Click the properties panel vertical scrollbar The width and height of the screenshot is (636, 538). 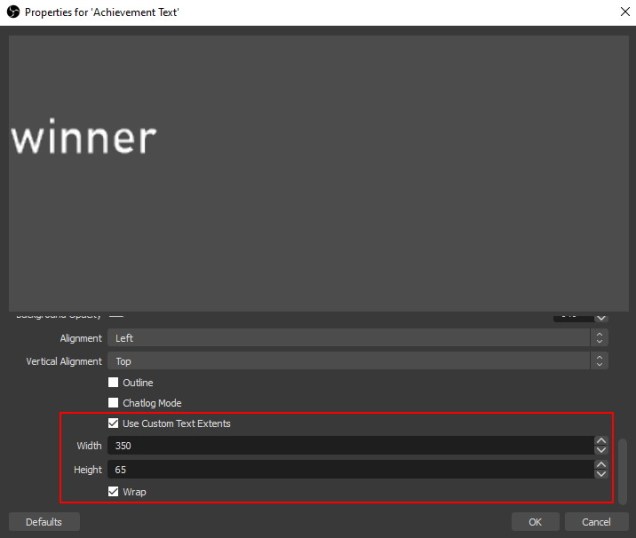pos(622,470)
